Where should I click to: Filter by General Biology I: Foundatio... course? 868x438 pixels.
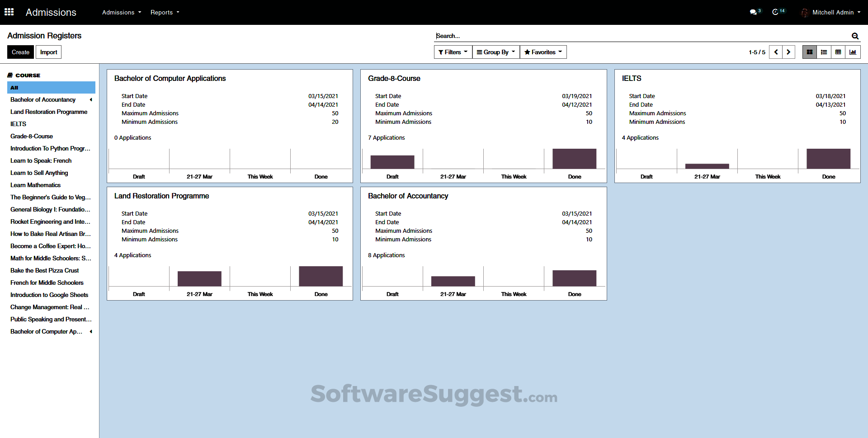[x=50, y=209]
